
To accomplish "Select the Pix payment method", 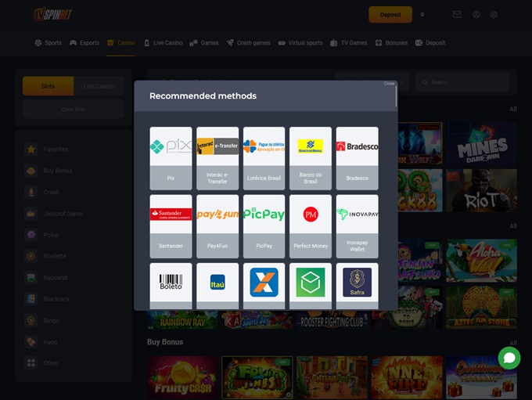I will [x=171, y=157].
